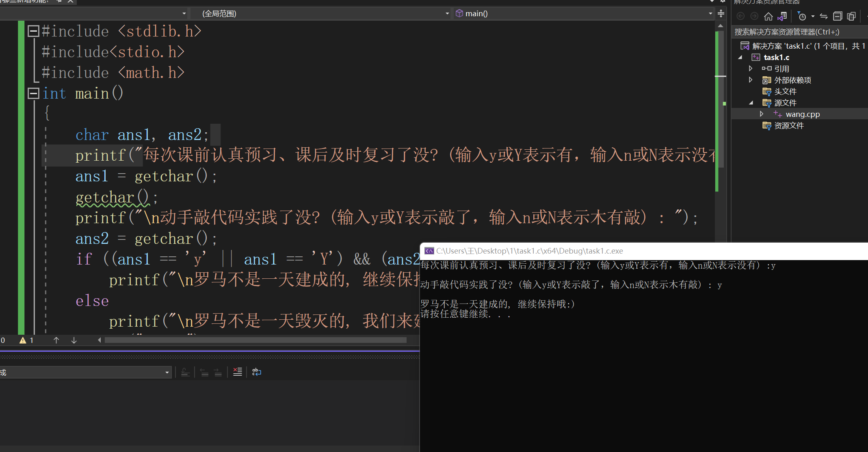This screenshot has height=452, width=868.
Task: Click the Home icon in Solution Explorer
Action: 768,16
